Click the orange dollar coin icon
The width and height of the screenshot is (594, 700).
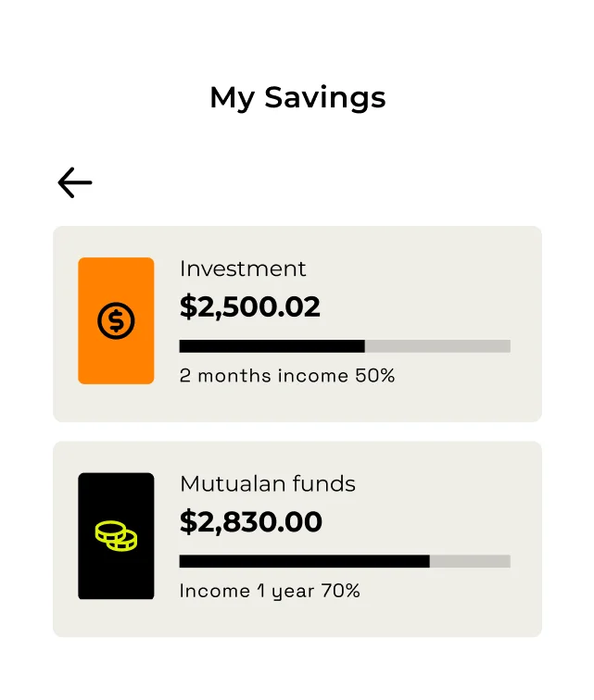coord(116,321)
